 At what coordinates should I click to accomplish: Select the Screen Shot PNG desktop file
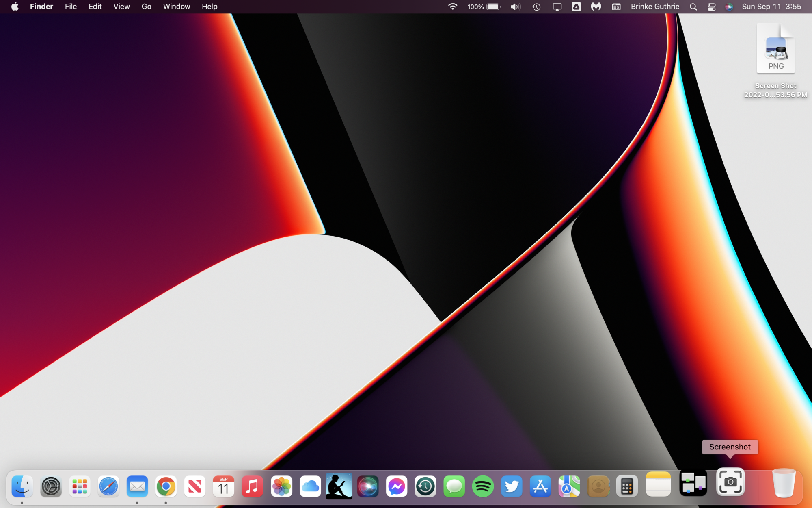coord(775,50)
